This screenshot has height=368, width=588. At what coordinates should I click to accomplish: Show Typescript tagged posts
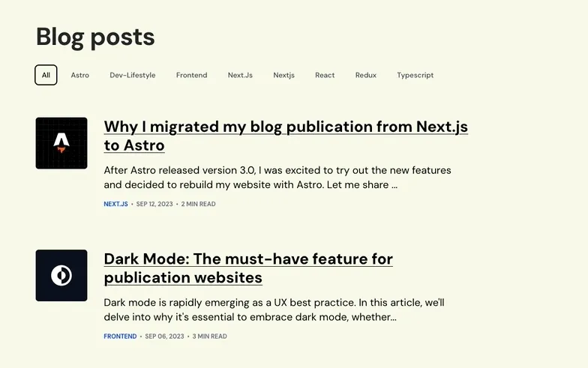[x=415, y=75]
